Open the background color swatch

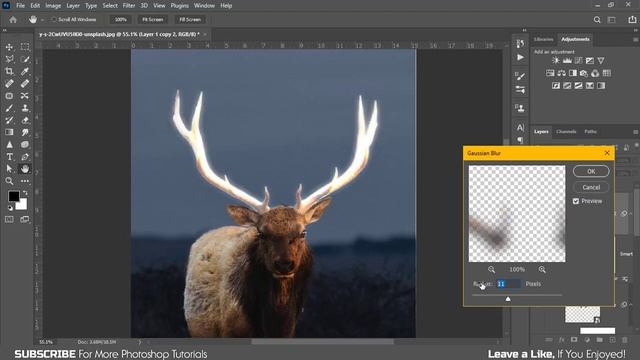[x=22, y=204]
